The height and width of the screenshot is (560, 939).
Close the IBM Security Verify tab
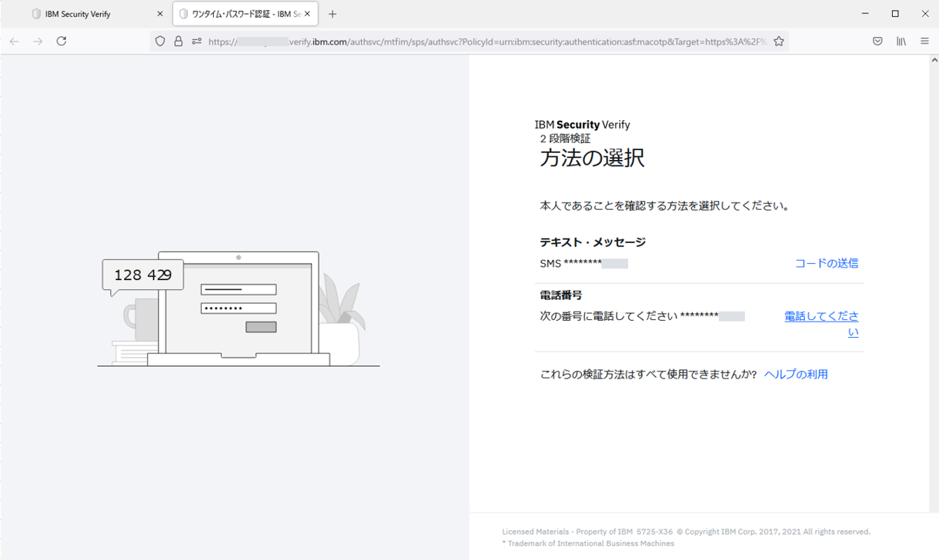coord(160,14)
